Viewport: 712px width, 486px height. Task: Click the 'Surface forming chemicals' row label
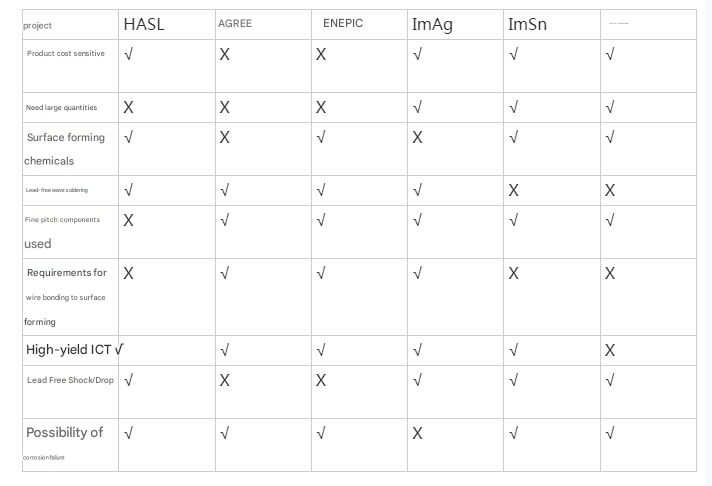tap(64, 148)
